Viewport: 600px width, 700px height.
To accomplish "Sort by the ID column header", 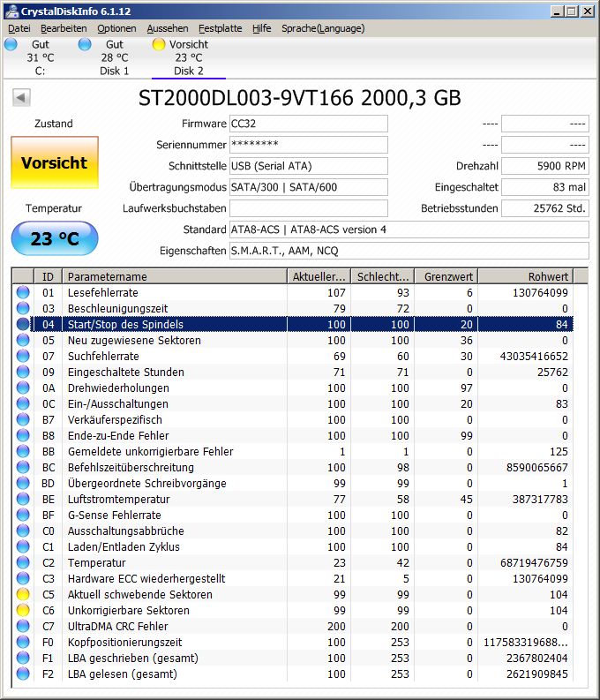I will pyautogui.click(x=48, y=276).
